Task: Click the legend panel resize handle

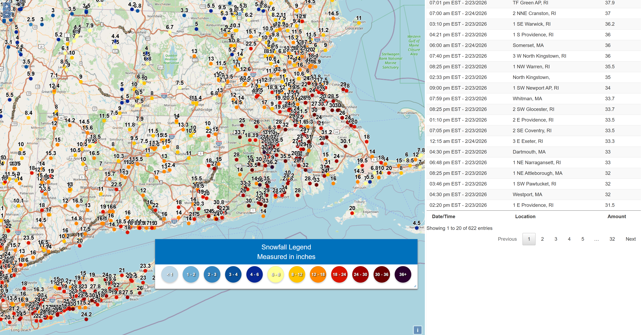Action: click(415, 286)
